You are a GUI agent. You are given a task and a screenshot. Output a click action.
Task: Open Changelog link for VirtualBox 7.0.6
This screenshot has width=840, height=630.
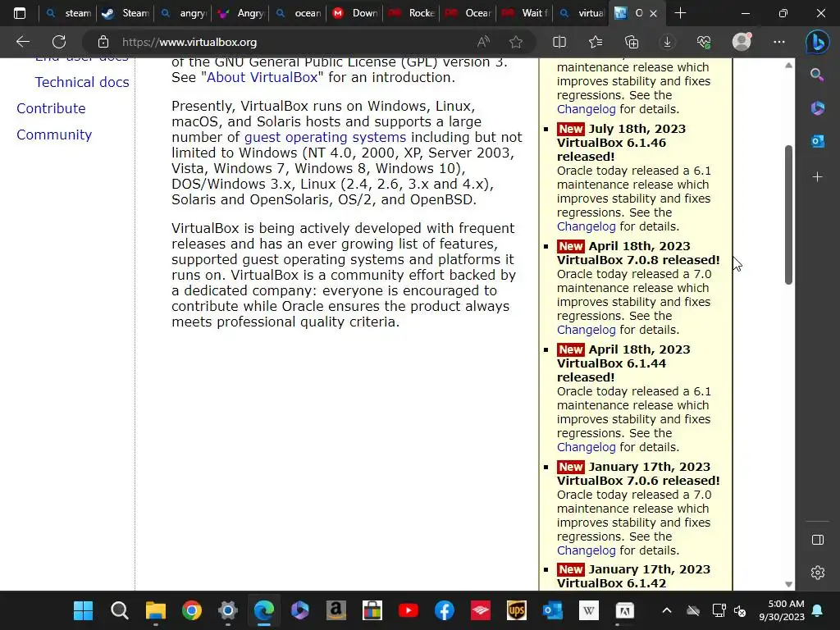pyautogui.click(x=586, y=550)
